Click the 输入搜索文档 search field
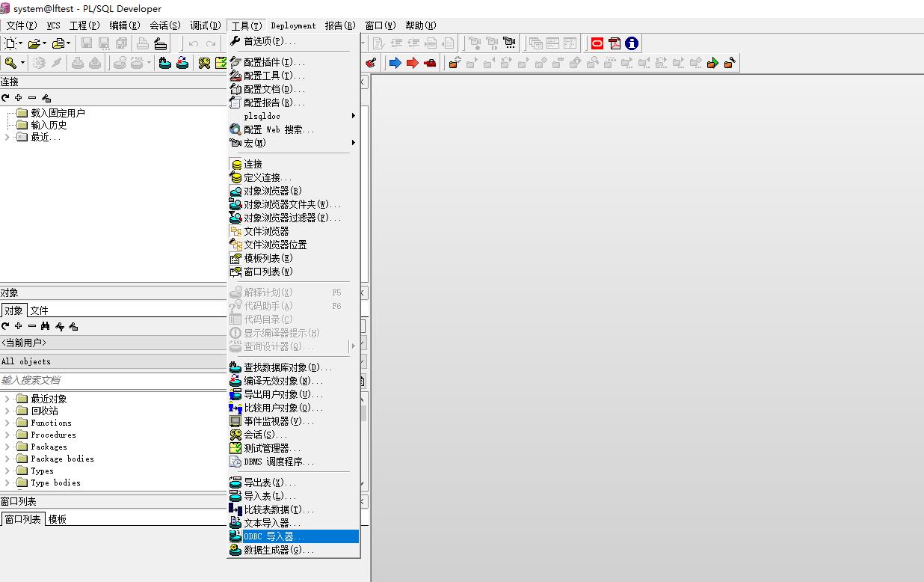The image size is (924, 582). point(176,380)
